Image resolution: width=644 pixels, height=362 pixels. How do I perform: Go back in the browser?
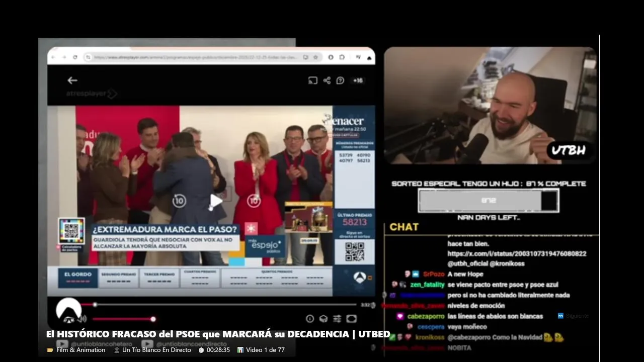tap(53, 57)
